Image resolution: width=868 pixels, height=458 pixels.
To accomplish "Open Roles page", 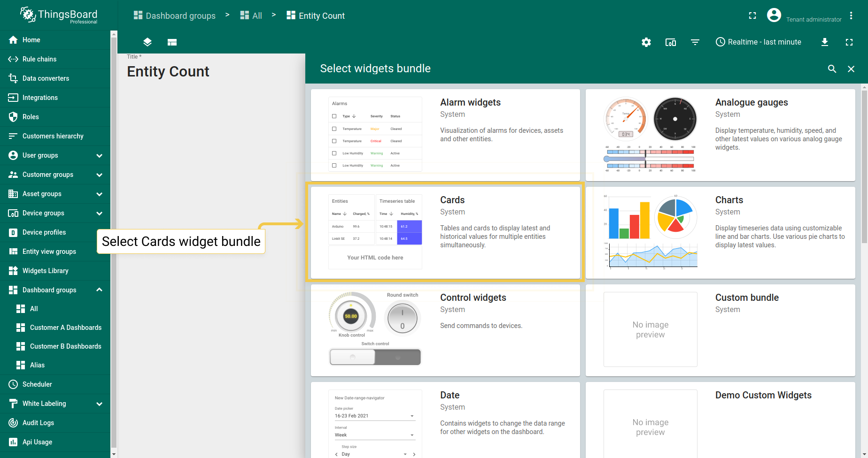I will (55, 117).
